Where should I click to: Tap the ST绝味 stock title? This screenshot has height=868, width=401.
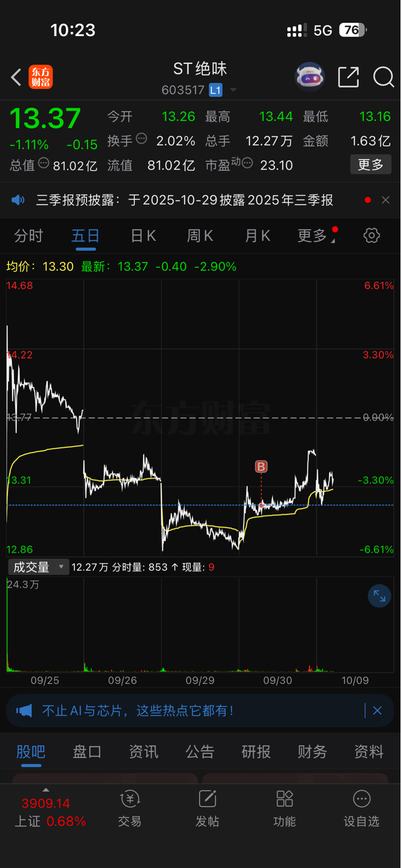click(200, 69)
